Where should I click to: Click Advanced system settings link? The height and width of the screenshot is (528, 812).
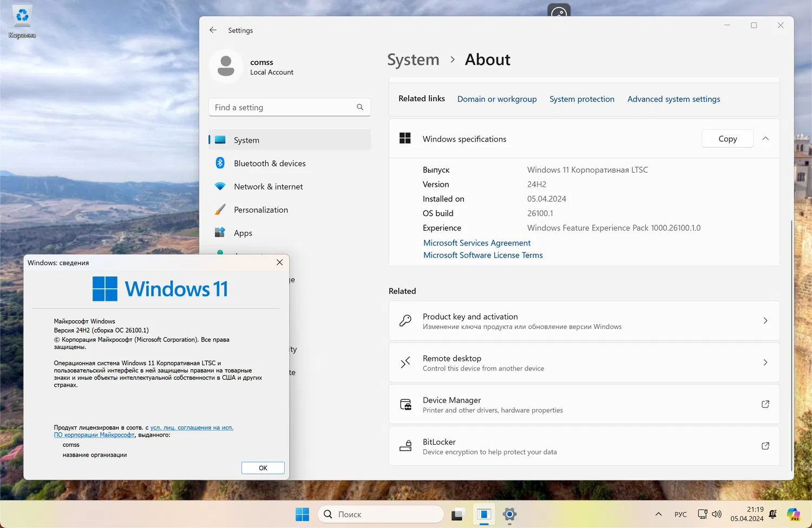pos(673,99)
